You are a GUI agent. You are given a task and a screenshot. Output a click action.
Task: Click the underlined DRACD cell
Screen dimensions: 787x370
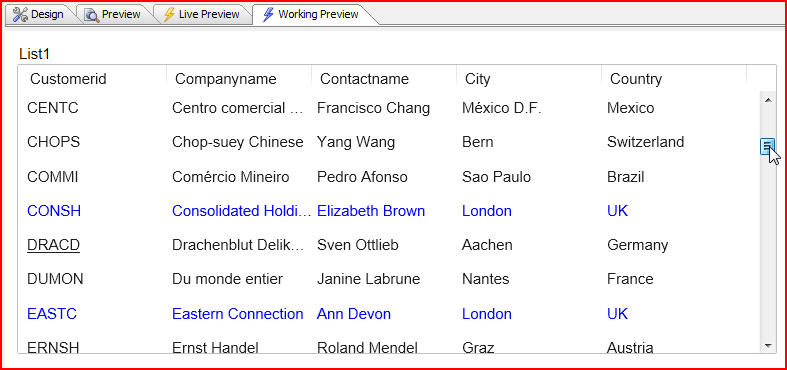pyautogui.click(x=53, y=245)
